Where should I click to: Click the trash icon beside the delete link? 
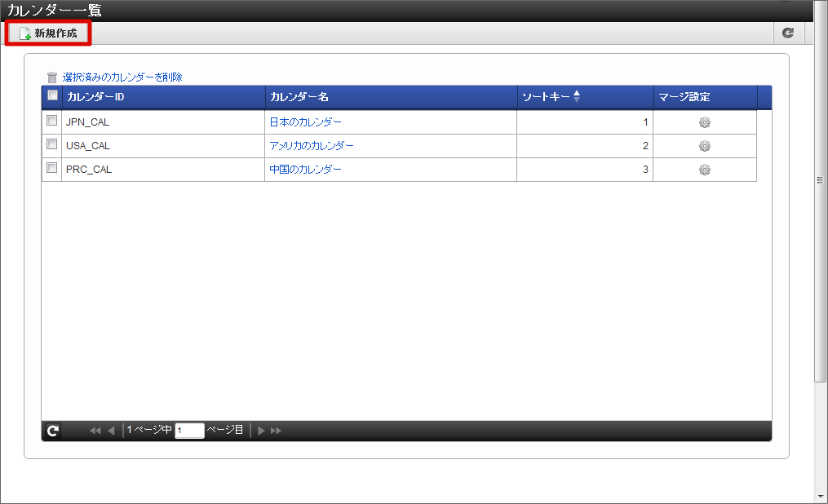pos(51,77)
